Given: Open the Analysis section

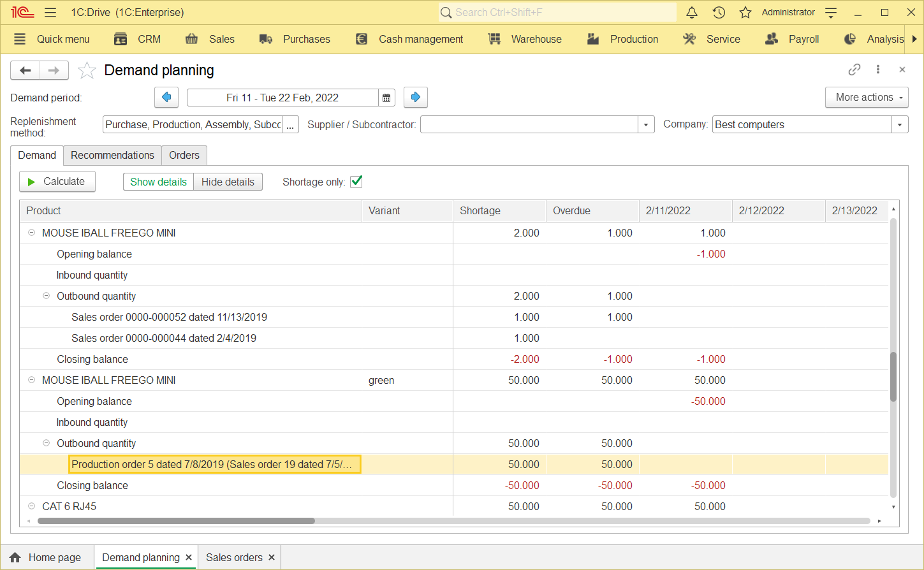Looking at the screenshot, I should 874,39.
